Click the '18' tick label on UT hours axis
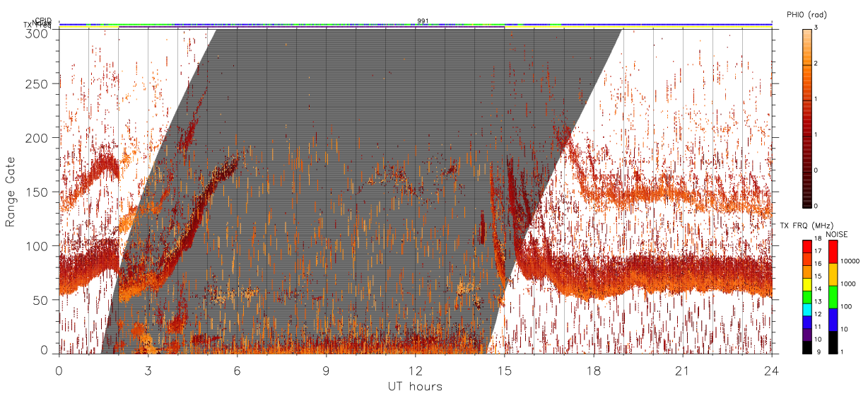This screenshot has height=401, width=868. pyautogui.click(x=594, y=371)
